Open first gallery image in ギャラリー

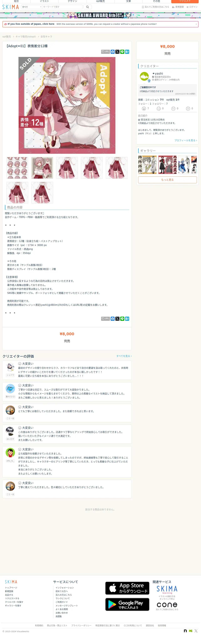pyautogui.click(x=147, y=165)
